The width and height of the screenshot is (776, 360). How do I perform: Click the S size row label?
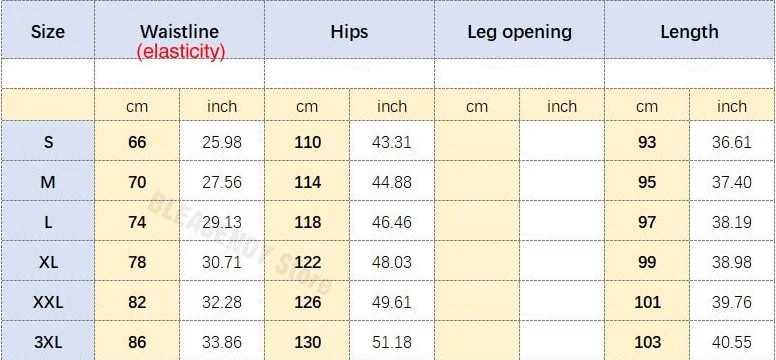click(48, 143)
